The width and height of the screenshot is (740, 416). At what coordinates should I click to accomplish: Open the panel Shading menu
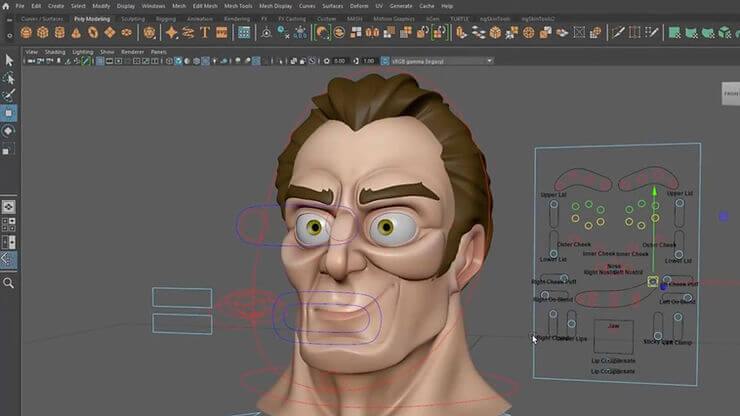point(55,52)
